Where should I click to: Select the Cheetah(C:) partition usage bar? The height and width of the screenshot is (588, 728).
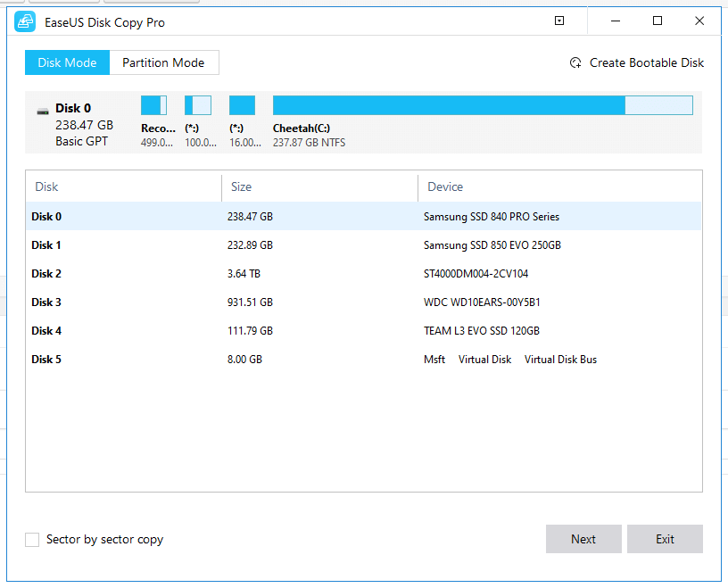[483, 105]
